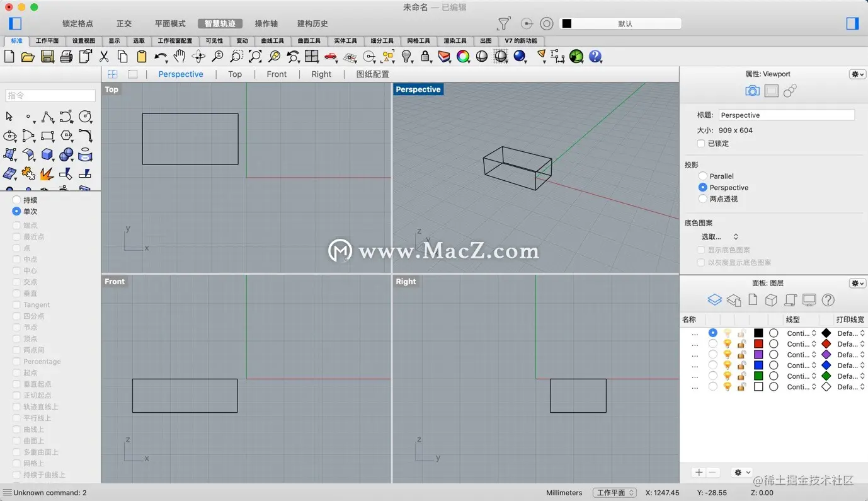The height and width of the screenshot is (501, 868).
Task: Toggle the 操作轴 button
Action: [x=266, y=24]
